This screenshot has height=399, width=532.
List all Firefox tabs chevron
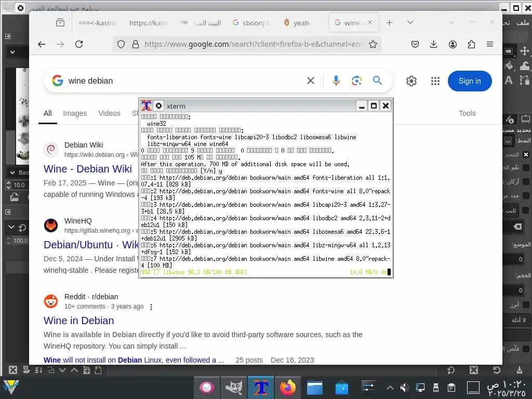click(410, 22)
